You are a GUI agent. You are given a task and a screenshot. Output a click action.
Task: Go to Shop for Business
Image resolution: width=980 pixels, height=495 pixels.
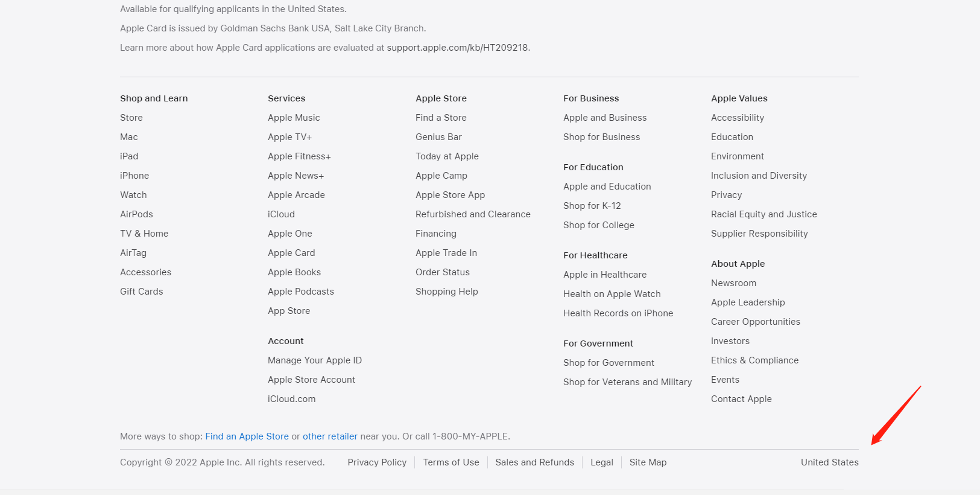[x=602, y=137]
